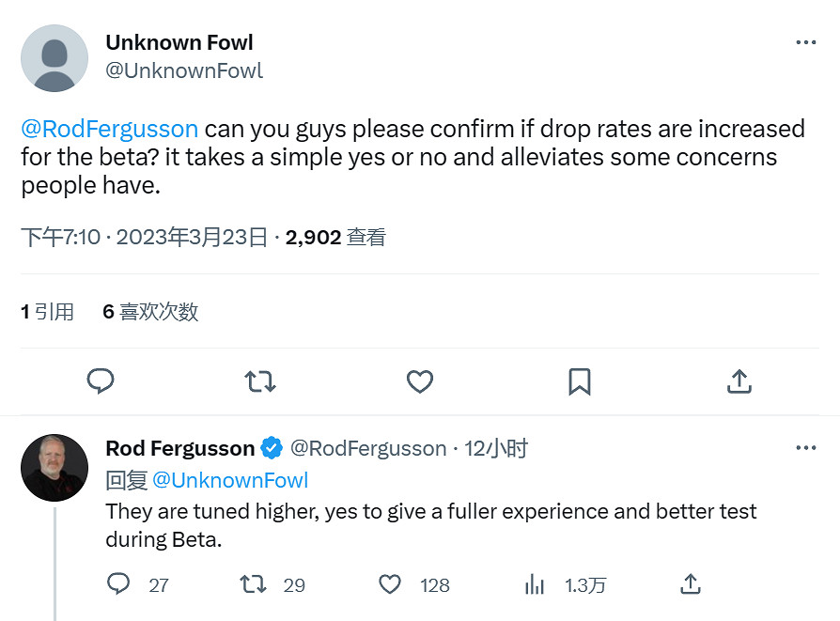View the 6 likes list
This screenshot has width=840, height=621.
point(150,312)
